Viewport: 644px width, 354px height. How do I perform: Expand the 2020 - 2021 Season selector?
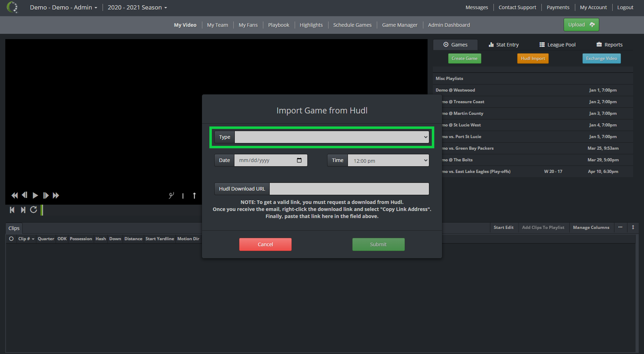click(137, 7)
